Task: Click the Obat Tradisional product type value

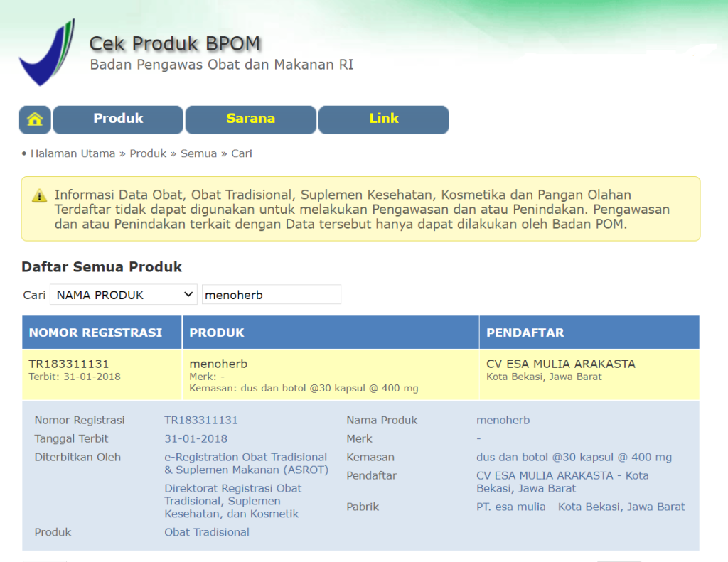Action: pos(207,532)
